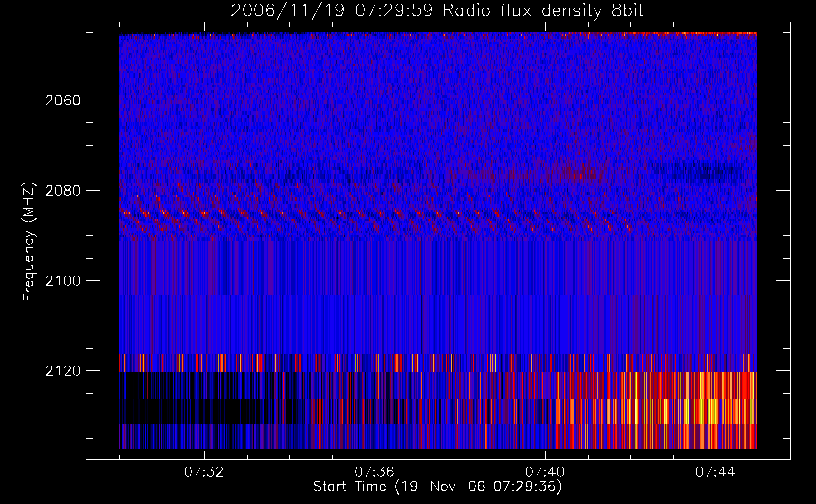816x504 pixels.
Task: Click the plot title '2006/11/19 07:29:59 Radio flux density 8bit'
Action: coord(437,10)
